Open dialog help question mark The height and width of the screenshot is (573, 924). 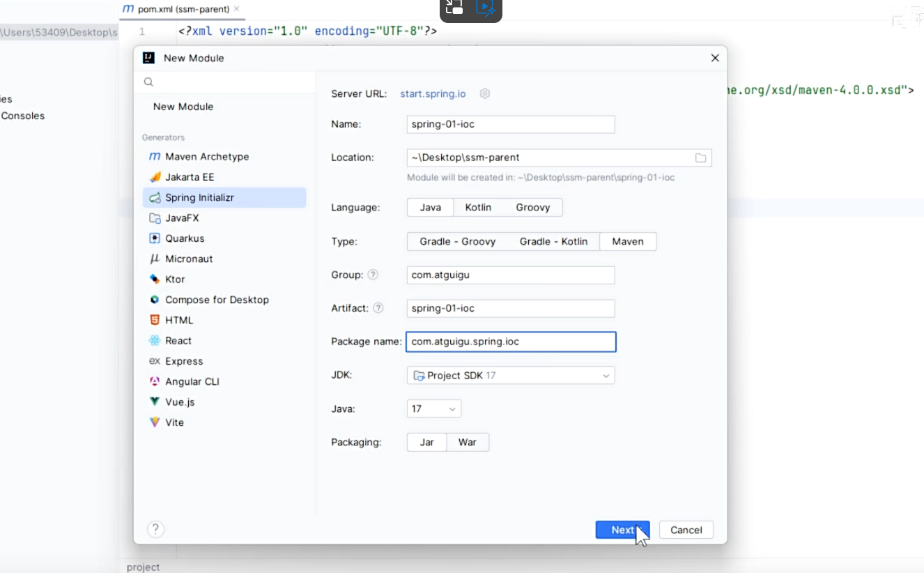[155, 529]
